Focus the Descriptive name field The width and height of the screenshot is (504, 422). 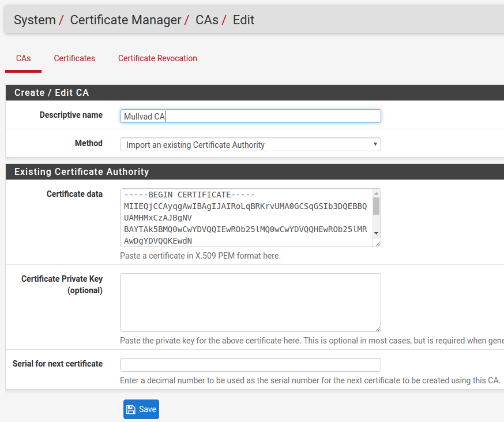[250, 116]
